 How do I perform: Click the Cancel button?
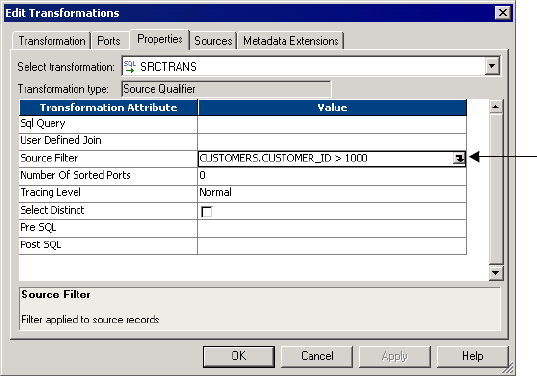317,356
